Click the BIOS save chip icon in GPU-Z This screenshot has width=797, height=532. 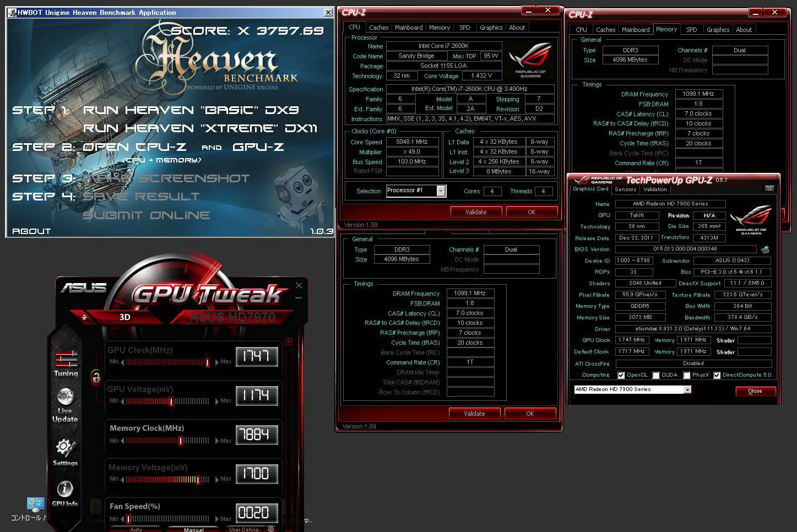coord(765,249)
